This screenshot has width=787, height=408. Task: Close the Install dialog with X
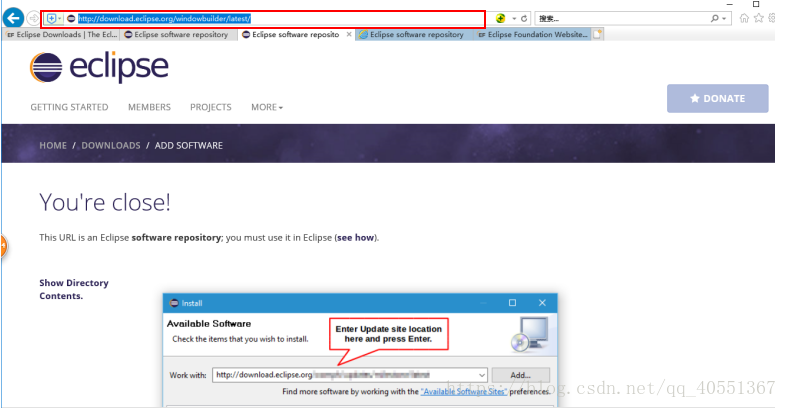[x=542, y=303]
